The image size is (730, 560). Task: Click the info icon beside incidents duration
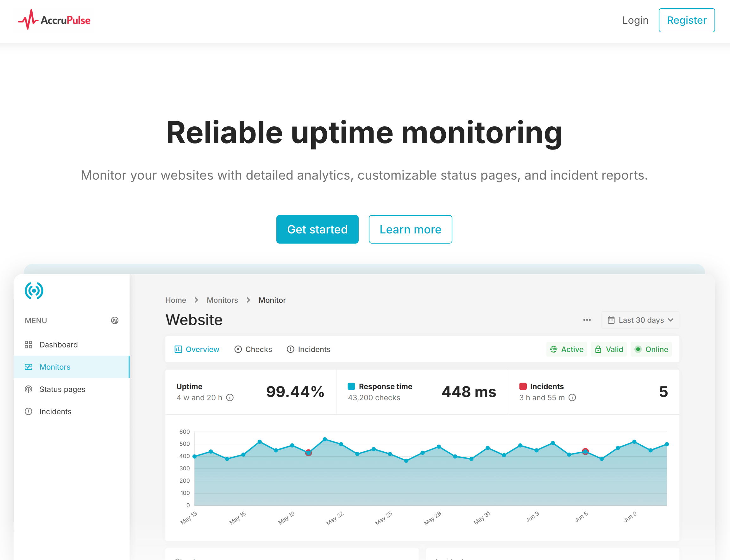coord(572,398)
